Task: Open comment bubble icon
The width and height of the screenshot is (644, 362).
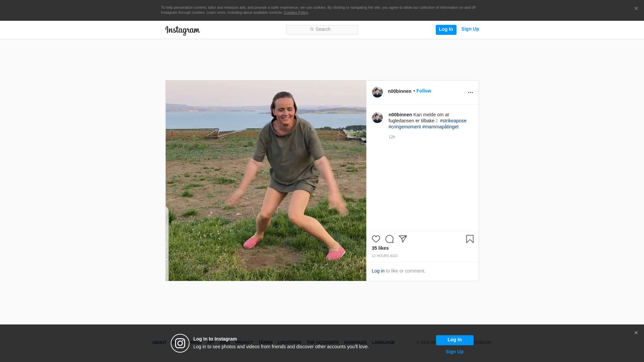Action: click(389, 239)
